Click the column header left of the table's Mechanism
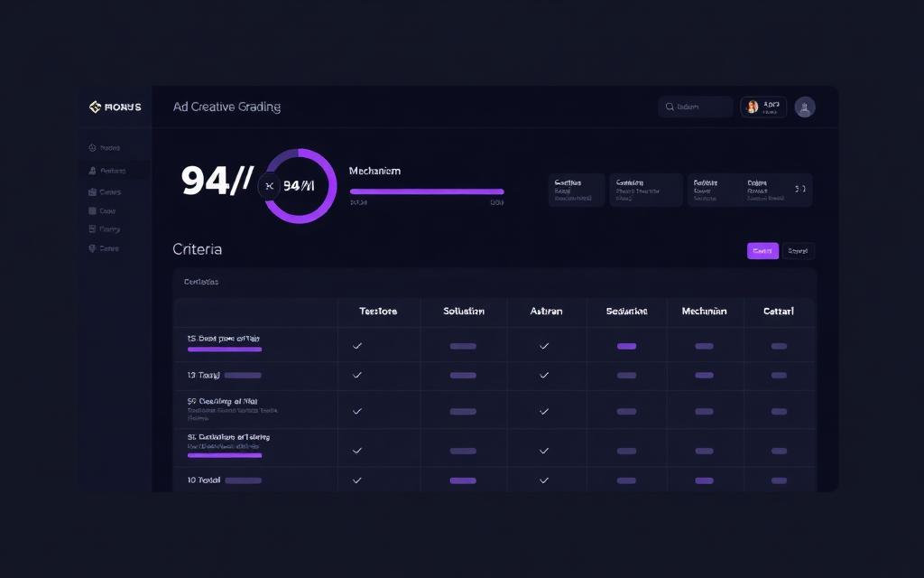This screenshot has width=924, height=578. [x=626, y=311]
